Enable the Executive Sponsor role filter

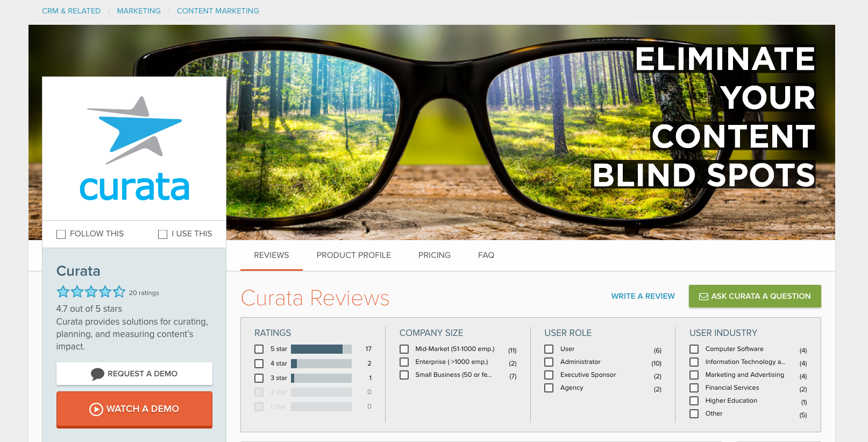coord(549,375)
